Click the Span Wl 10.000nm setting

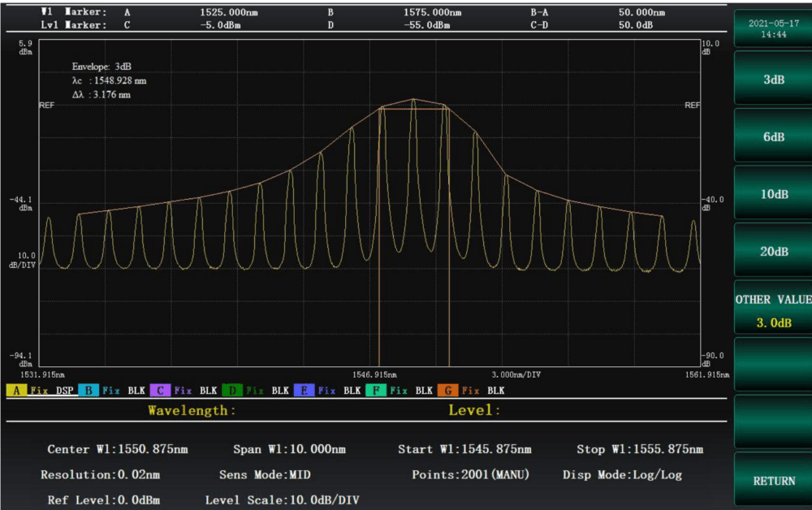[x=289, y=449]
